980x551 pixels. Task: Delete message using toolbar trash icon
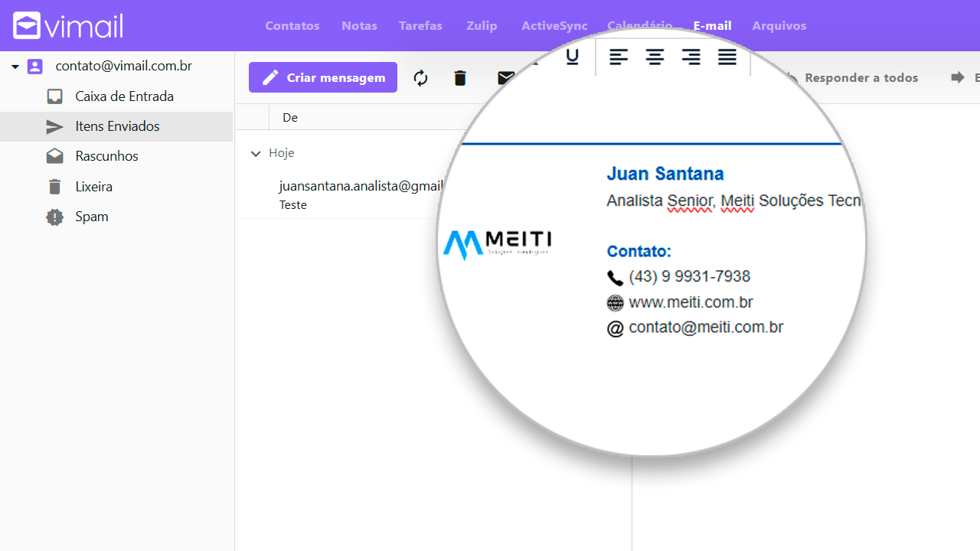pyautogui.click(x=460, y=77)
